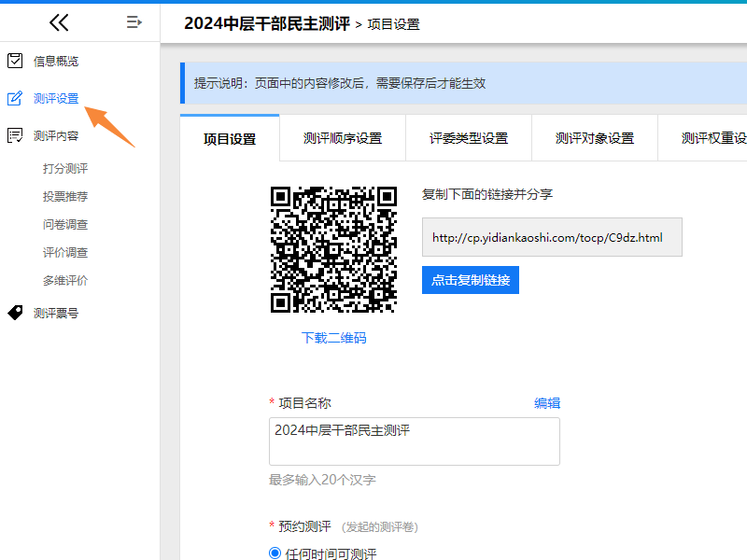Select 任何时间可测评 radio button
747x560 pixels.
tap(275, 553)
